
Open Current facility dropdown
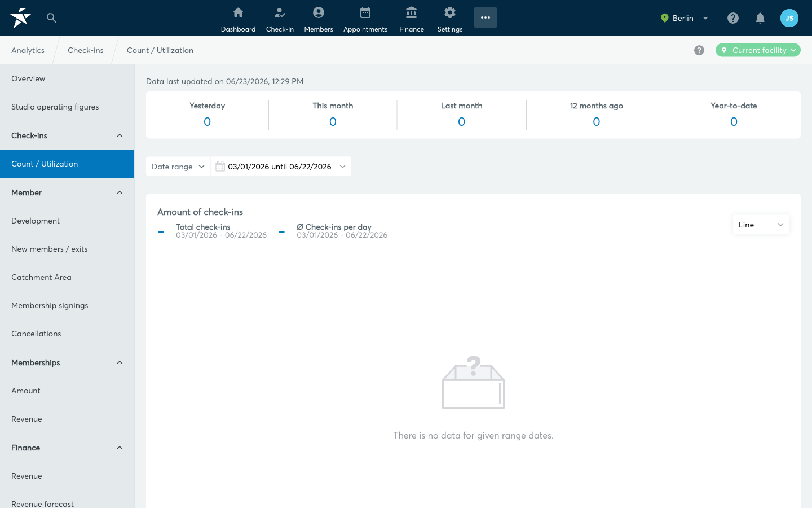[x=758, y=50]
